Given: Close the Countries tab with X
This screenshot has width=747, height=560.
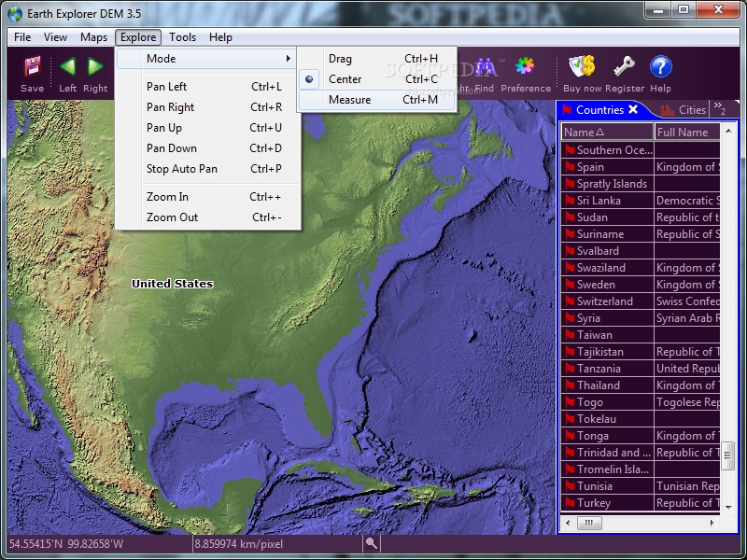Looking at the screenshot, I should tap(633, 109).
